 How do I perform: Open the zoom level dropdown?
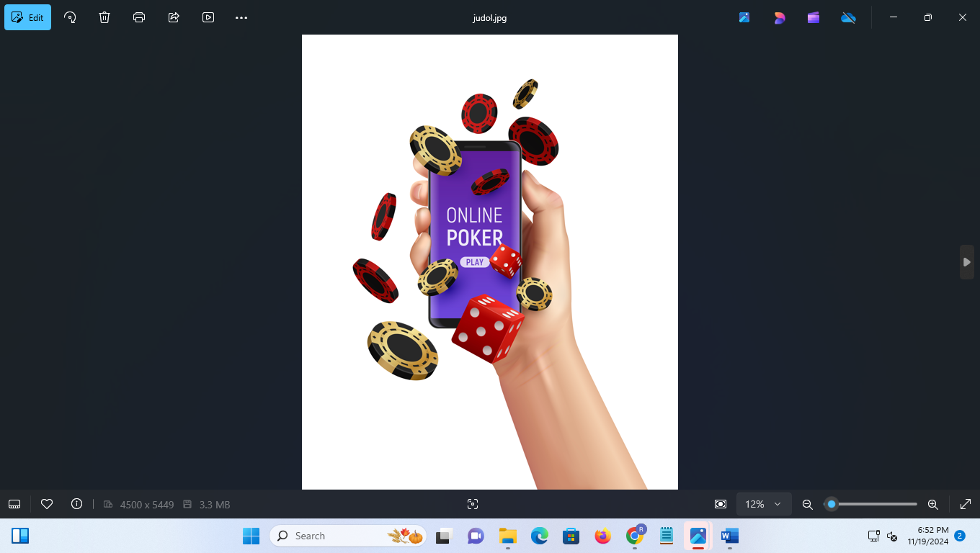763,504
